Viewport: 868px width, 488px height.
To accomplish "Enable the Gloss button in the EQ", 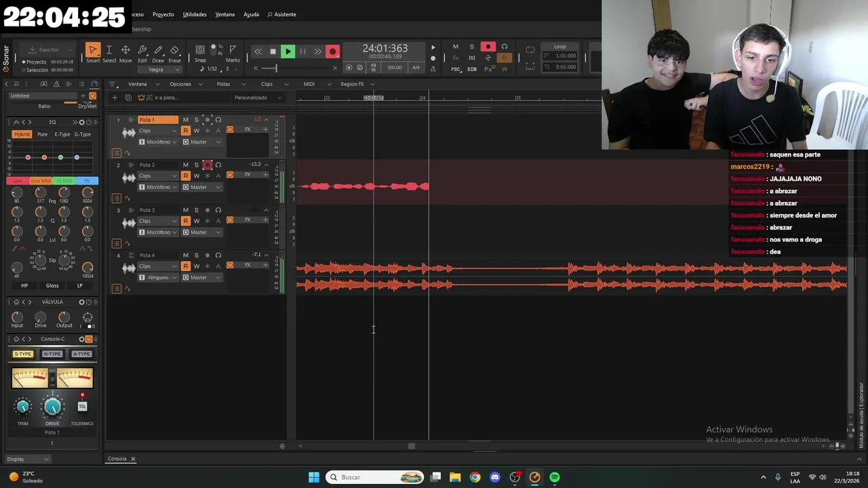I will pos(52,286).
